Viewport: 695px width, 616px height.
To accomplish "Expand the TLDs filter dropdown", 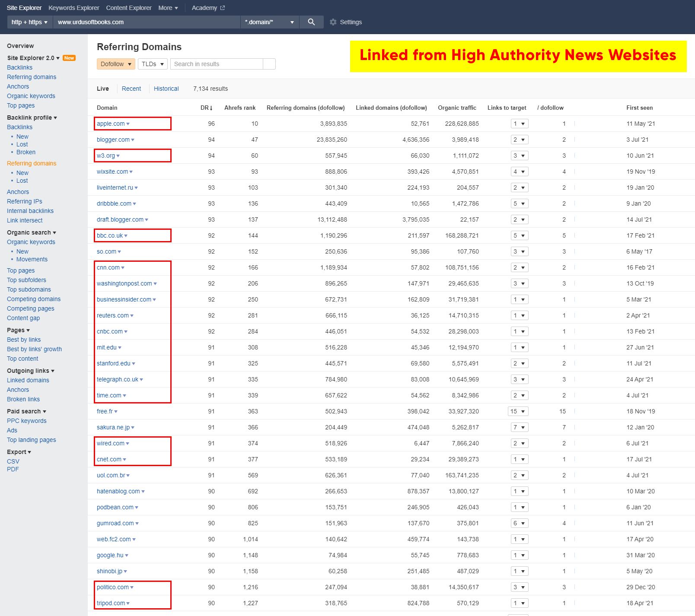I will pos(153,64).
